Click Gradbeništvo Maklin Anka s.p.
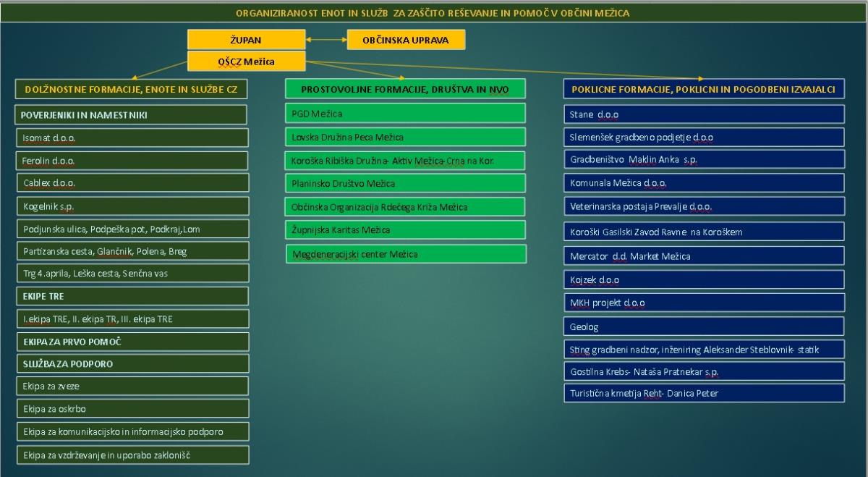The width and height of the screenshot is (868, 477). [x=704, y=159]
